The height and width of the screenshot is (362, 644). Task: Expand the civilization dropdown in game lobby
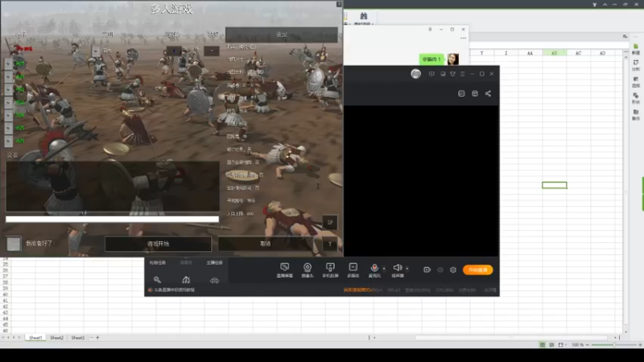[96, 51]
